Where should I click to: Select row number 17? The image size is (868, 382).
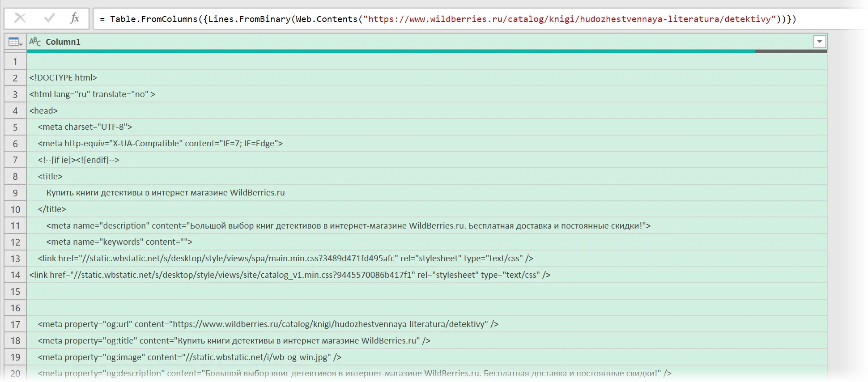[x=15, y=324]
